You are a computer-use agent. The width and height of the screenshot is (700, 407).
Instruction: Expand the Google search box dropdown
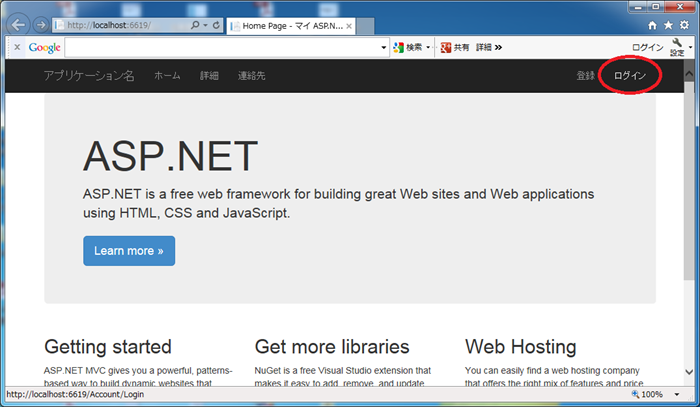[383, 47]
